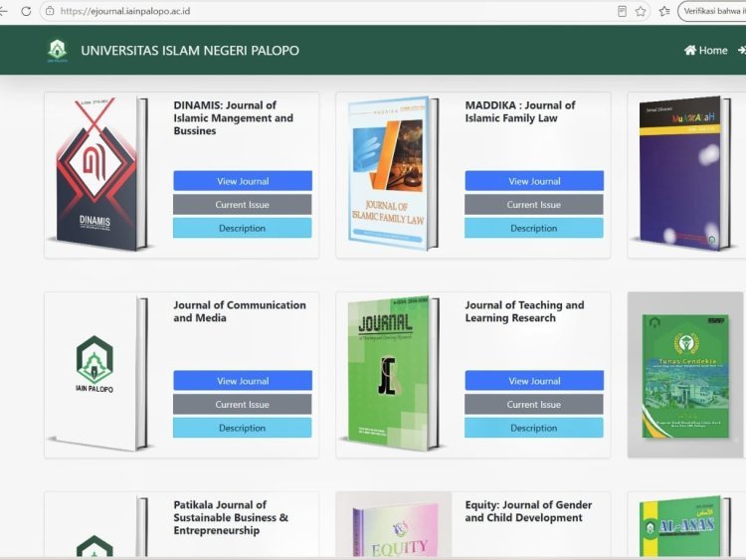746x560 pixels.
Task: Show Description of DINAMIS journal
Action: click(x=243, y=228)
